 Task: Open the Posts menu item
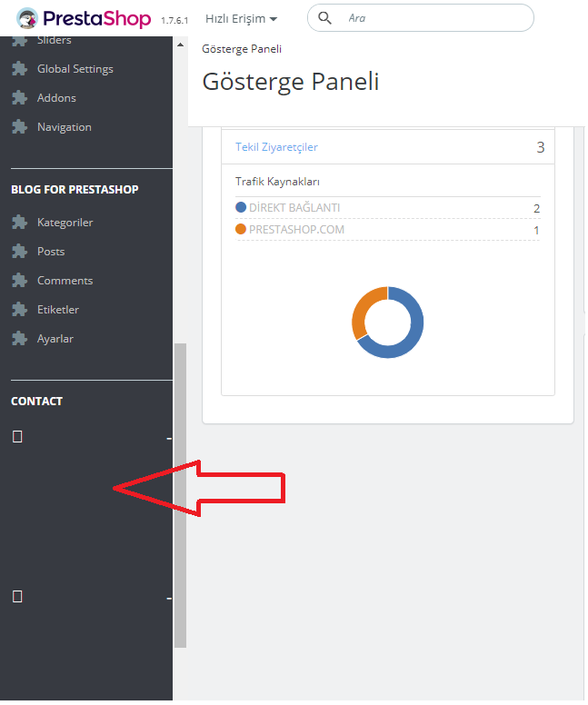tap(51, 252)
